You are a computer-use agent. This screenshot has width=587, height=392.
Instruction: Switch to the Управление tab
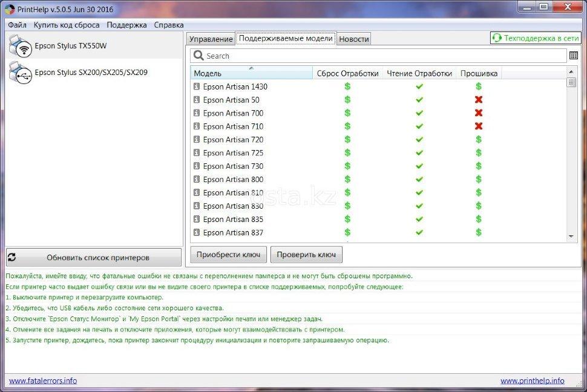pos(211,39)
